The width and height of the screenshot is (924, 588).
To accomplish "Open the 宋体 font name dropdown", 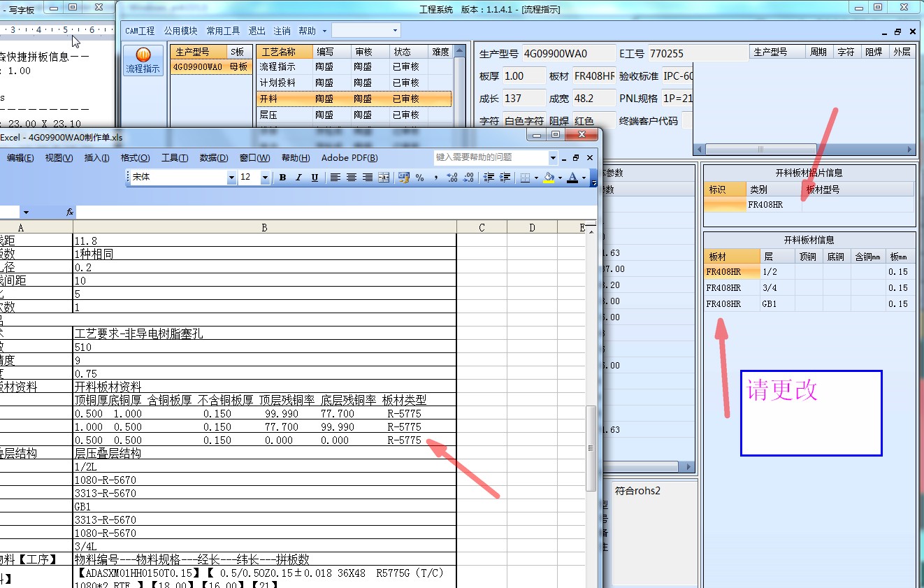I will point(231,178).
